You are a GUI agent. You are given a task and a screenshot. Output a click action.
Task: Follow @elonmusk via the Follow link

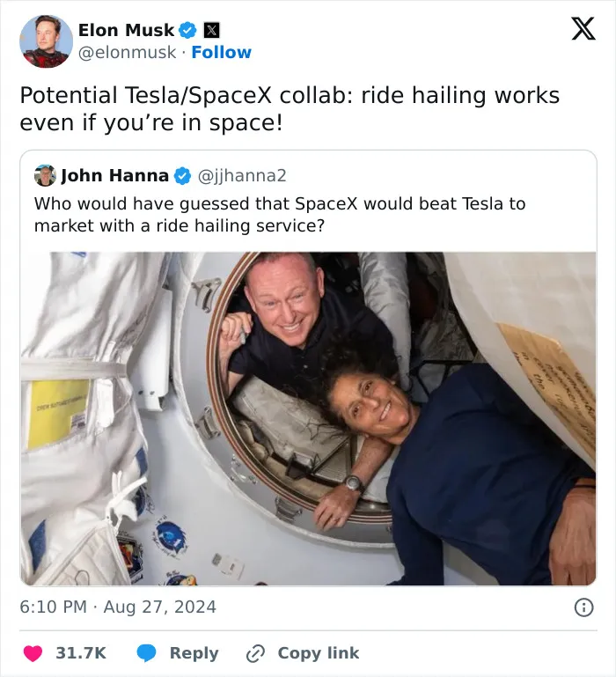221,52
